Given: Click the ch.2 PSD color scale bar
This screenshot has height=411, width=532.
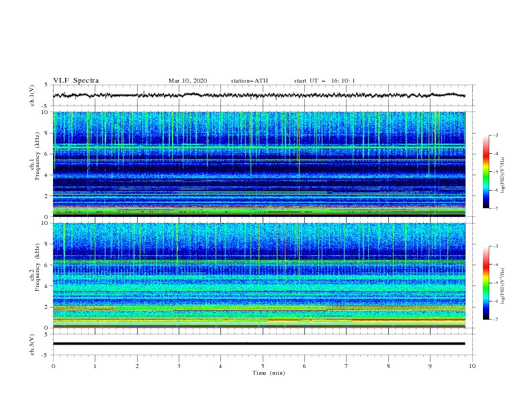Looking at the screenshot, I should tap(486, 283).
